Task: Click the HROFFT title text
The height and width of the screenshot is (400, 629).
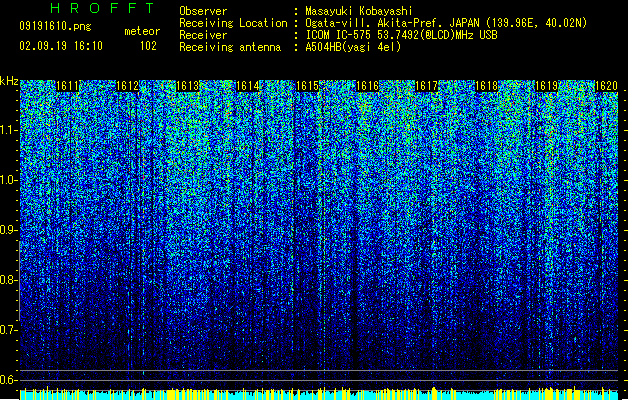Action: (103, 8)
